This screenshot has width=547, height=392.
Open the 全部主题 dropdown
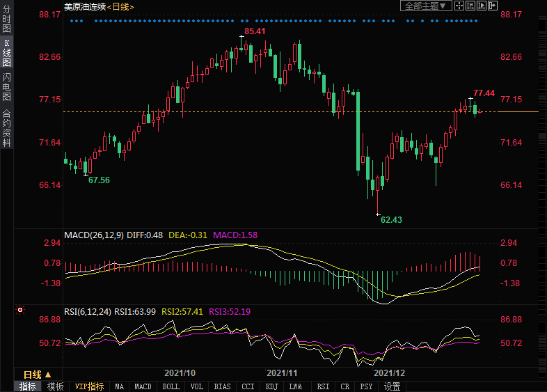point(425,6)
